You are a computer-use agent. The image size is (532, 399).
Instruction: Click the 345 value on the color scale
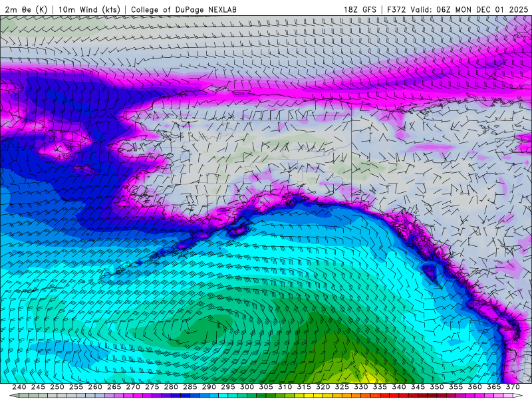click(x=418, y=387)
